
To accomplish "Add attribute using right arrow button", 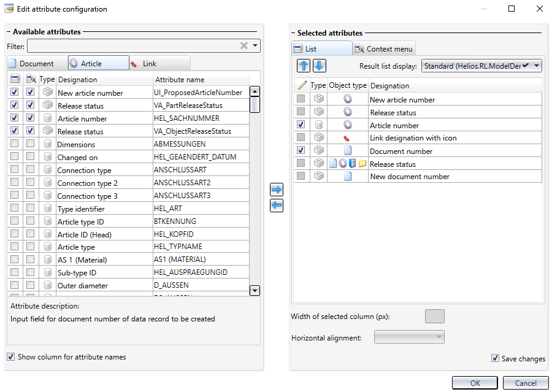I will pos(277,191).
